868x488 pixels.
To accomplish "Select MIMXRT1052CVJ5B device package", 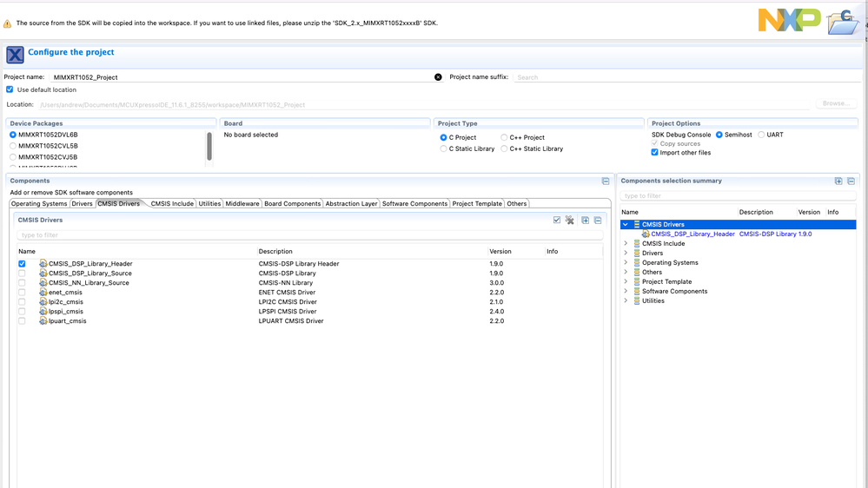I will (13, 157).
